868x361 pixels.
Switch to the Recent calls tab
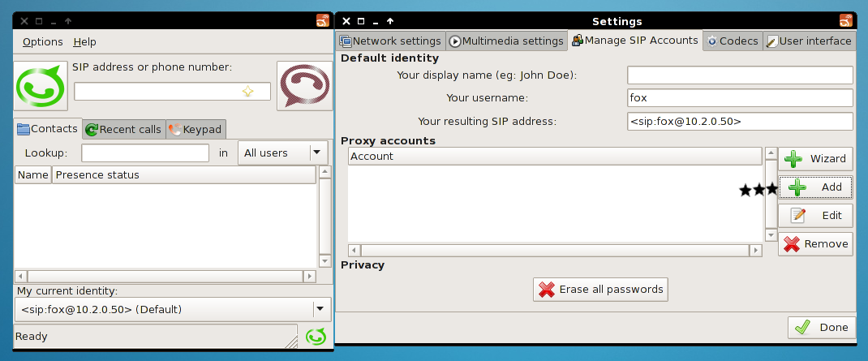[x=123, y=129]
